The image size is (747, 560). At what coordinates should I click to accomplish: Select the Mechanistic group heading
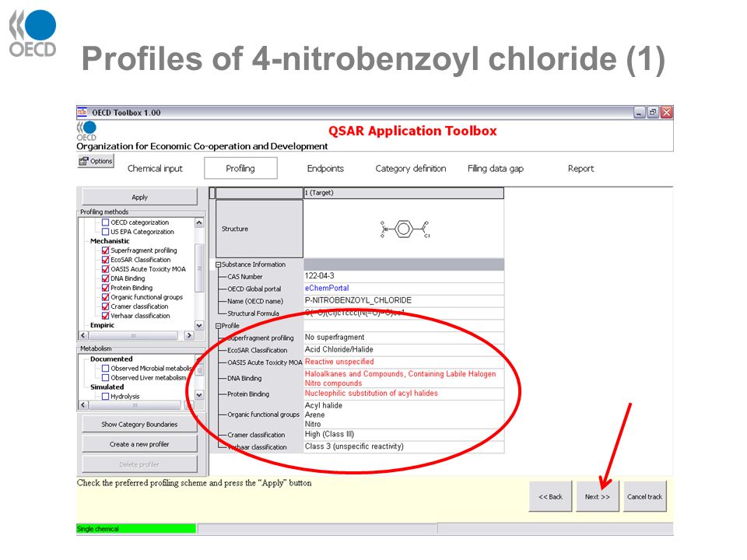pos(110,241)
